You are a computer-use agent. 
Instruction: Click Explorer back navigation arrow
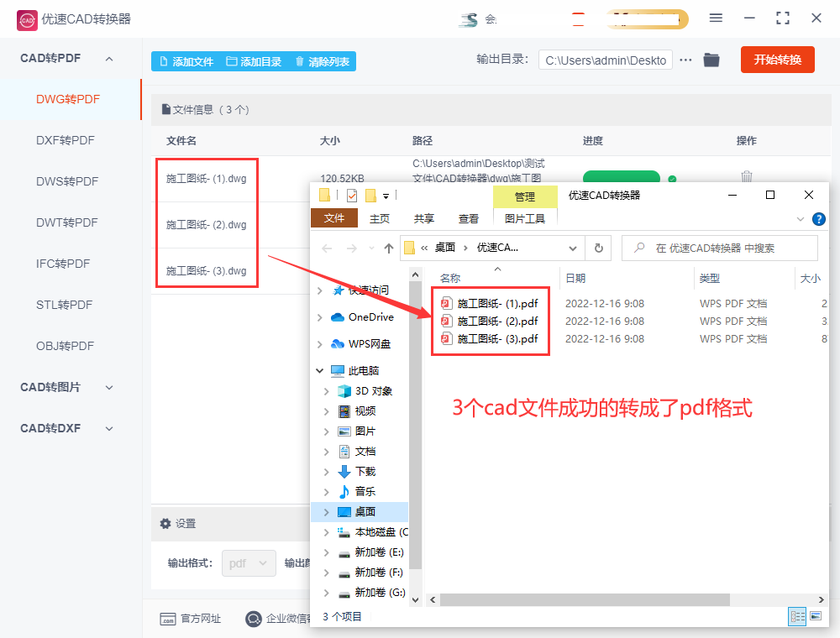[328, 248]
